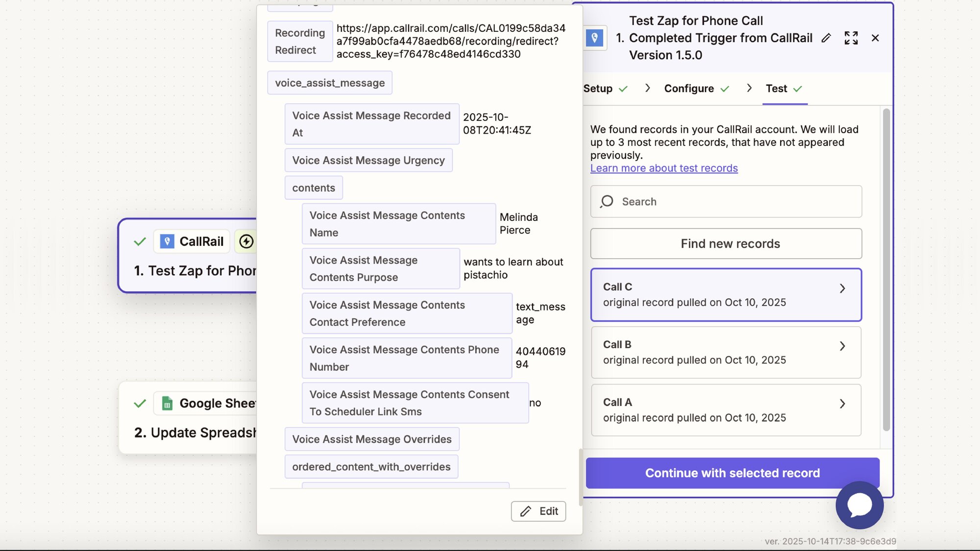The height and width of the screenshot is (551, 980).
Task: Select the Test tab
Action: click(777, 89)
